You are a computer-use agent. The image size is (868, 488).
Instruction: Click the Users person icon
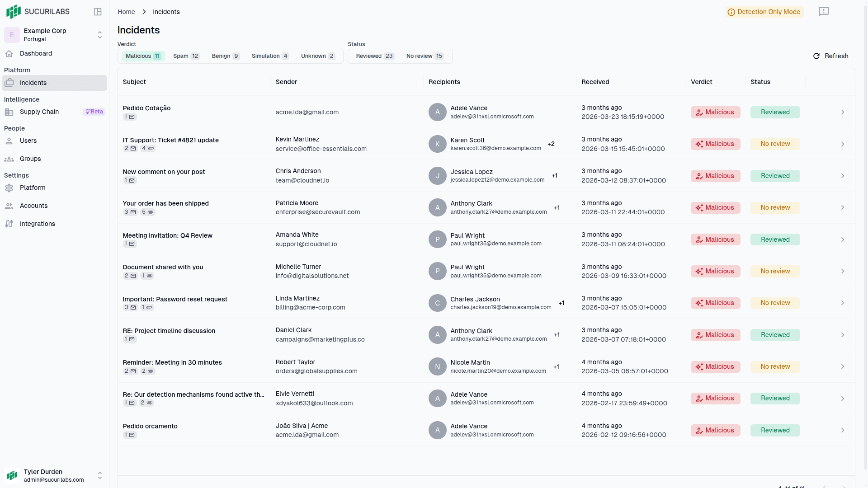[x=9, y=141]
